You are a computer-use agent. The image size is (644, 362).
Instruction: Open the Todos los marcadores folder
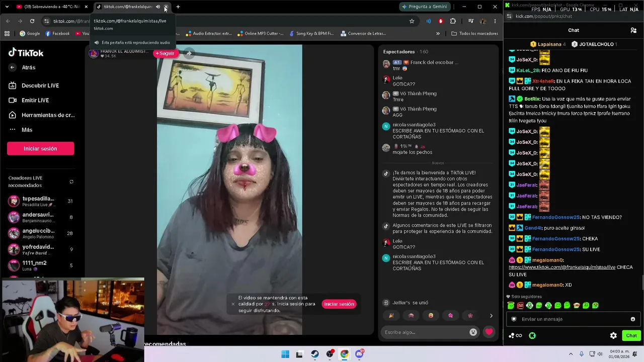[x=474, y=34]
